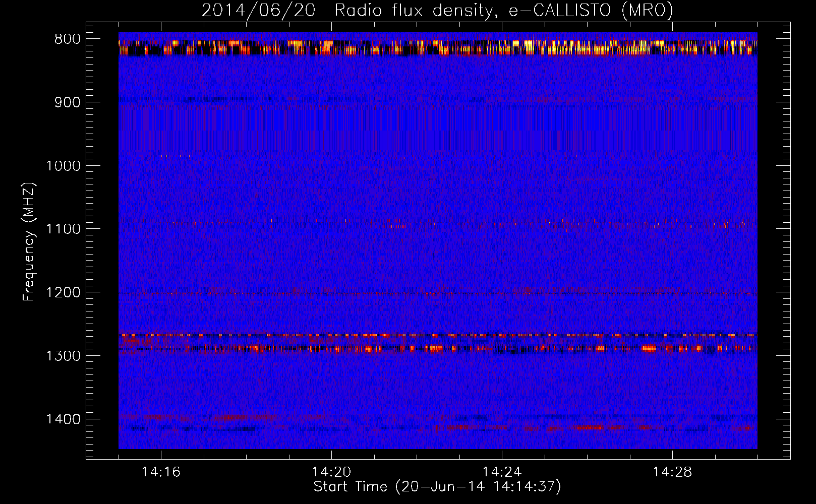Select the 1200 frequency tick label
This screenshot has width=816, height=504.
[63, 292]
